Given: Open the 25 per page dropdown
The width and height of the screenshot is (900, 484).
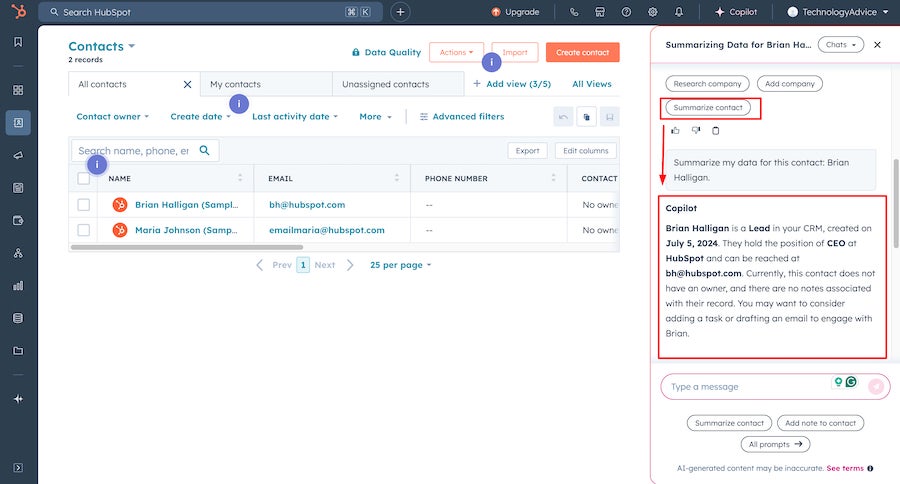Looking at the screenshot, I should (400, 265).
